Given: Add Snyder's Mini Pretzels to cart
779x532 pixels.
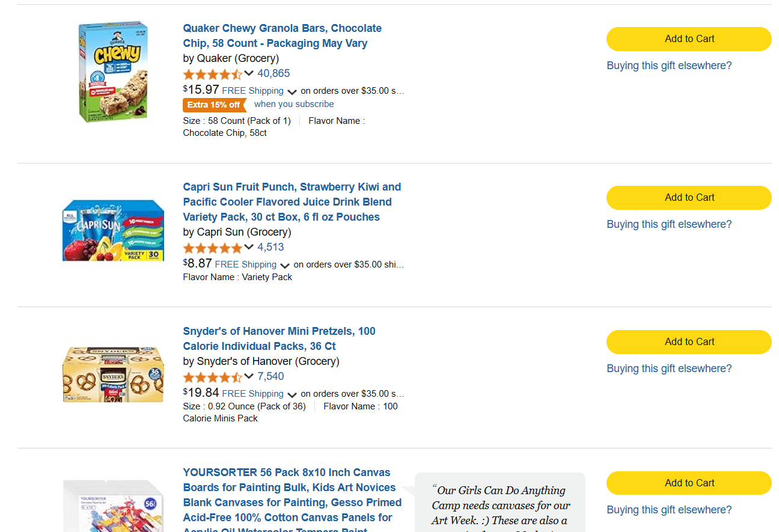Looking at the screenshot, I should click(689, 342).
